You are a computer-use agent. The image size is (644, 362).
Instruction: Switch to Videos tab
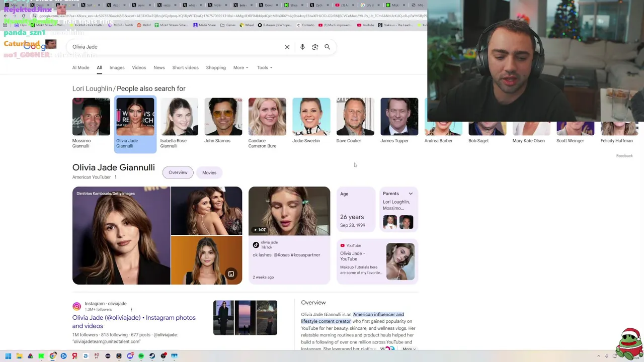tap(139, 67)
